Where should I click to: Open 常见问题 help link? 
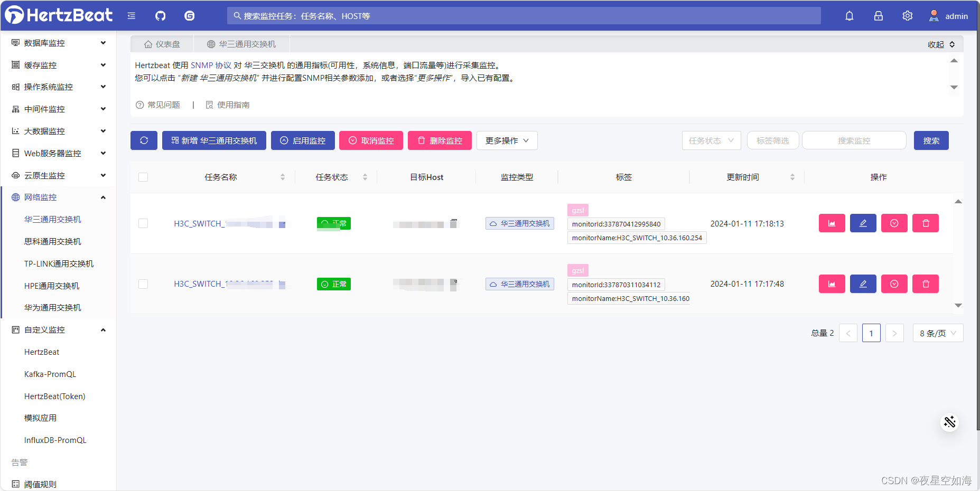158,105
